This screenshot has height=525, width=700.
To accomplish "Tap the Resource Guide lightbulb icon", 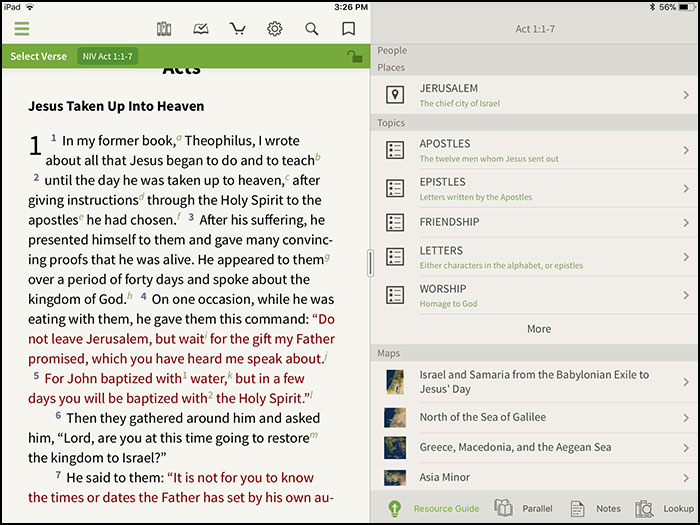I will pos(395,508).
